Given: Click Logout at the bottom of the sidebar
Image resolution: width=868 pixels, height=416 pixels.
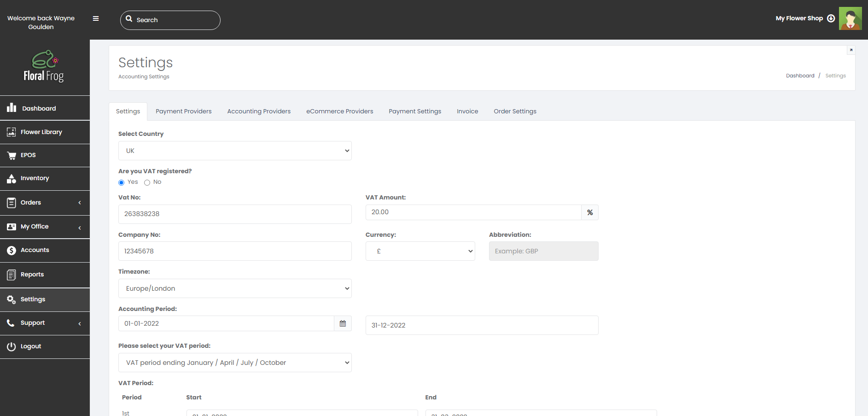Looking at the screenshot, I should pyautogui.click(x=30, y=346).
